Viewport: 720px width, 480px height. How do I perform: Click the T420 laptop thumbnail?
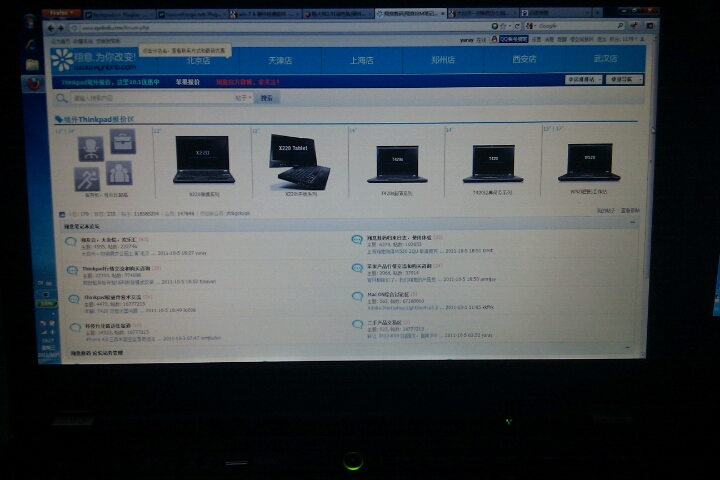pyautogui.click(x=493, y=164)
